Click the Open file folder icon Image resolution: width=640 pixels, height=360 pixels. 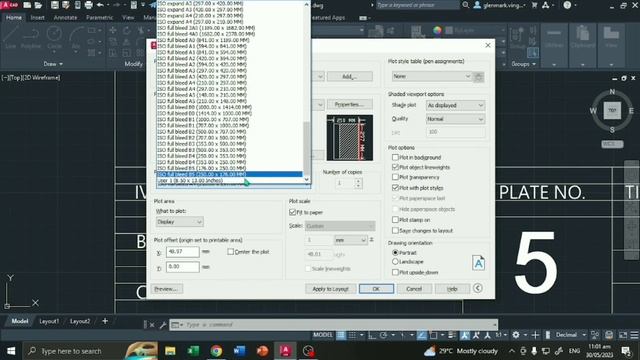click(x=38, y=5)
